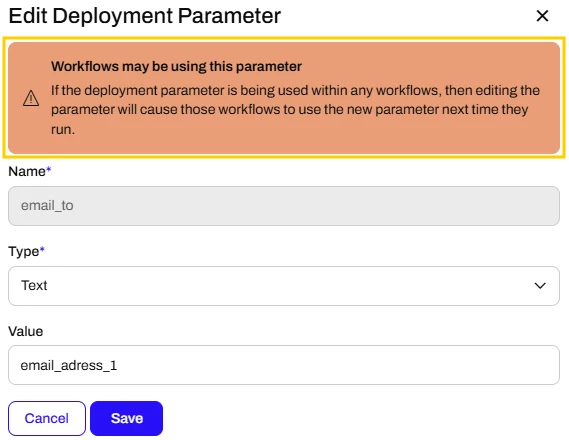Save the deployment parameter changes
This screenshot has height=440, width=569.
(x=127, y=418)
